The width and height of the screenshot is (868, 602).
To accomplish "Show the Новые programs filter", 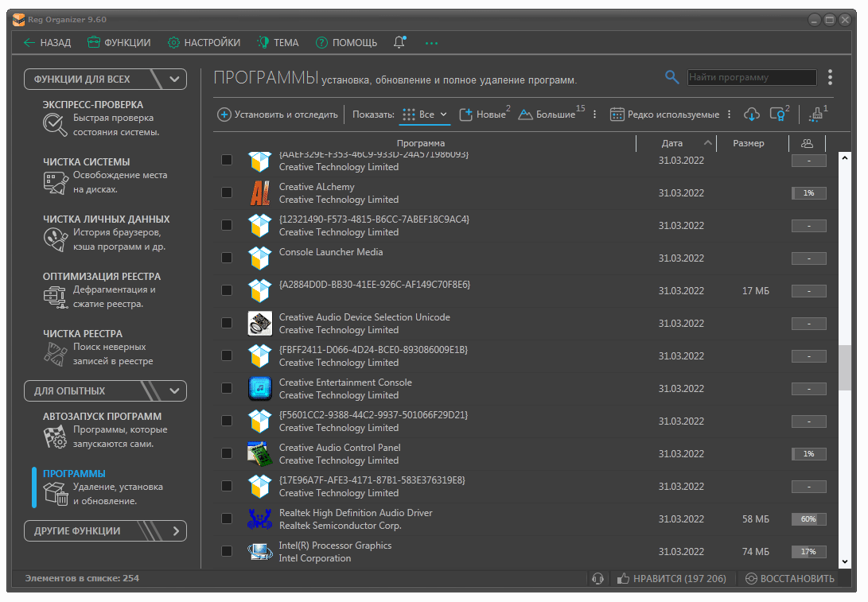I will click(x=484, y=114).
